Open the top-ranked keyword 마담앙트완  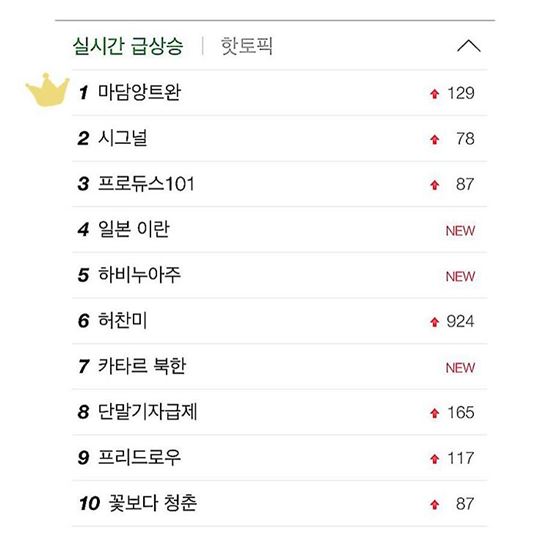[x=139, y=92]
